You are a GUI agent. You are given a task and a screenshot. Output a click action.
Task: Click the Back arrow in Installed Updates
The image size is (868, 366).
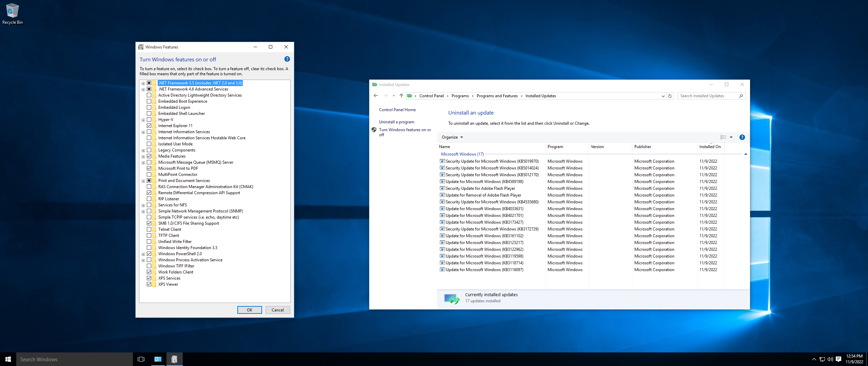376,96
